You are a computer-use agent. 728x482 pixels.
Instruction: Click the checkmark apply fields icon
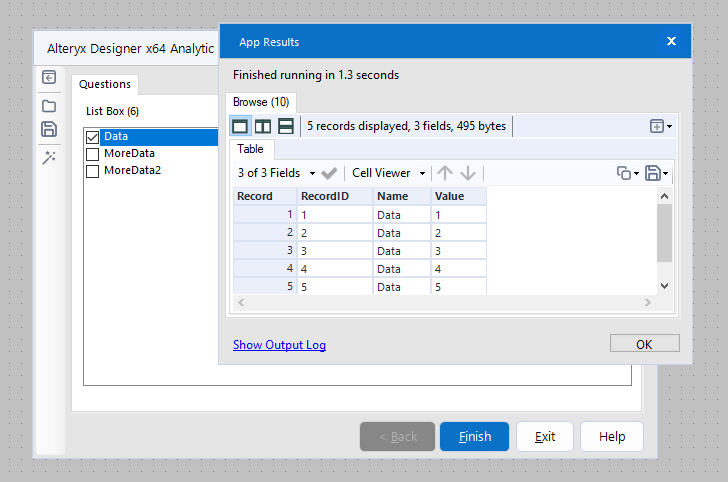(329, 173)
